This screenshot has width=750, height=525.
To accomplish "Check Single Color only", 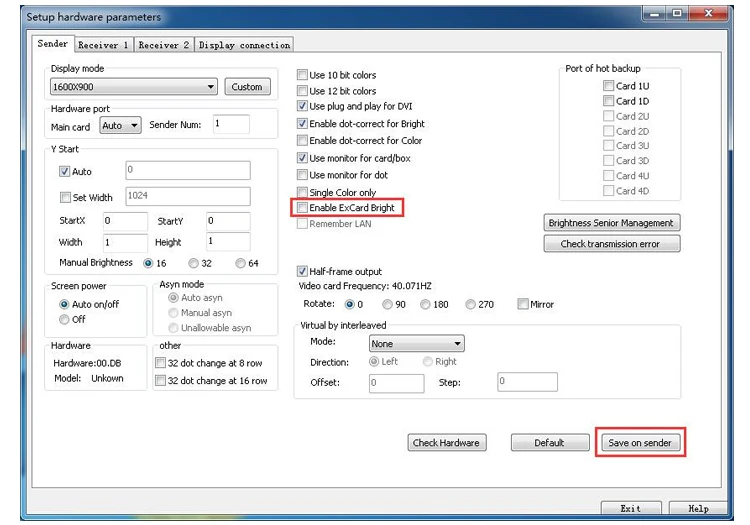I will tap(302, 192).
